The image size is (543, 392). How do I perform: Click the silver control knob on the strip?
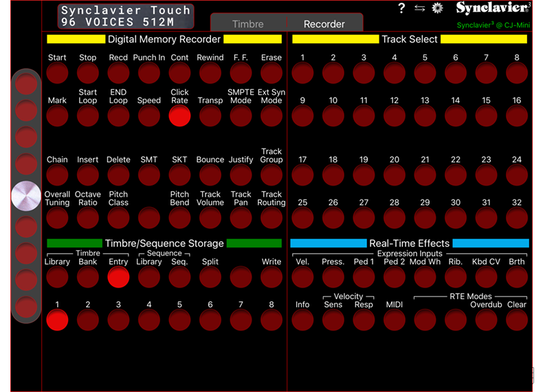26,196
